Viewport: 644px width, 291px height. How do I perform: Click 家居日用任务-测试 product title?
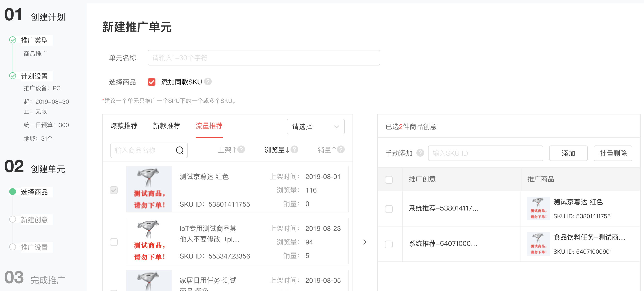click(x=208, y=280)
